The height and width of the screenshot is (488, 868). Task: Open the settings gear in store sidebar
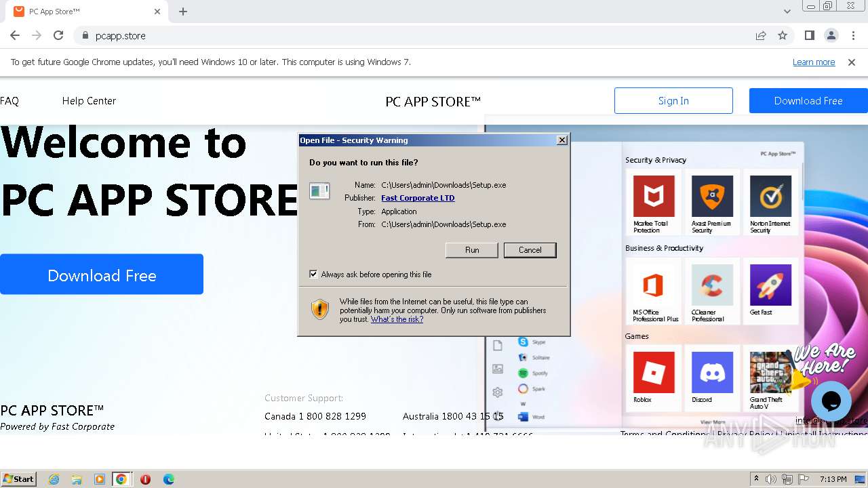tap(498, 392)
